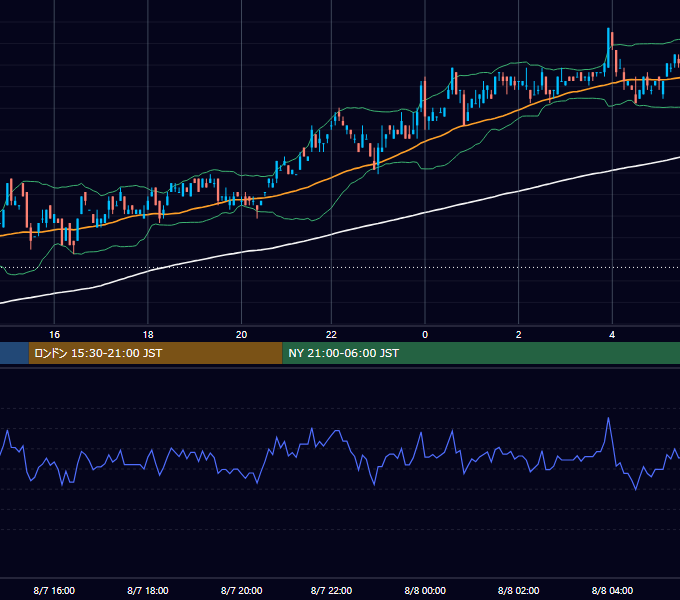Click the 22 hour axis label
The width and height of the screenshot is (680, 600).
tap(331, 335)
